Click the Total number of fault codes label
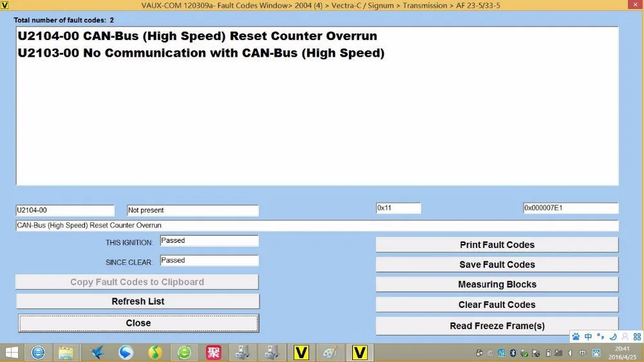644x362 pixels. [x=64, y=20]
